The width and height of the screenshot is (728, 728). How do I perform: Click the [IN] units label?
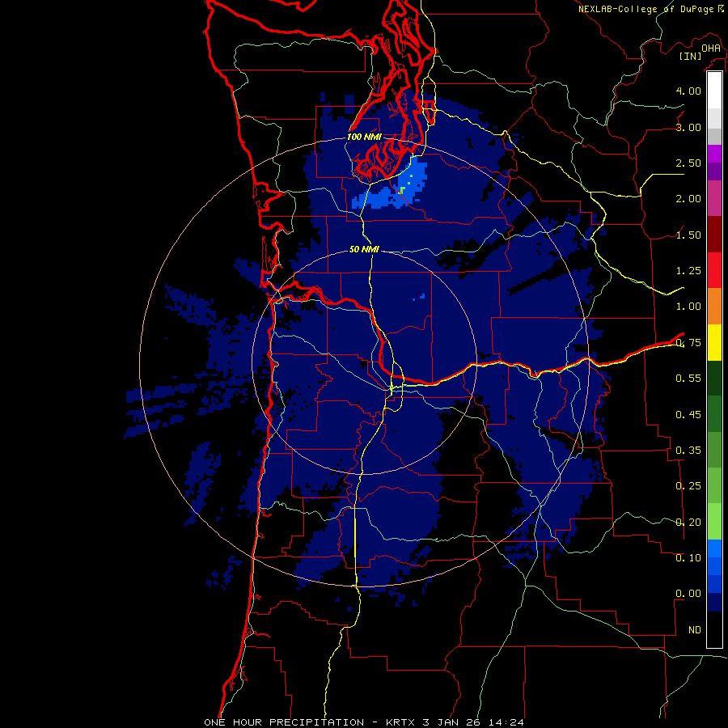click(691, 56)
